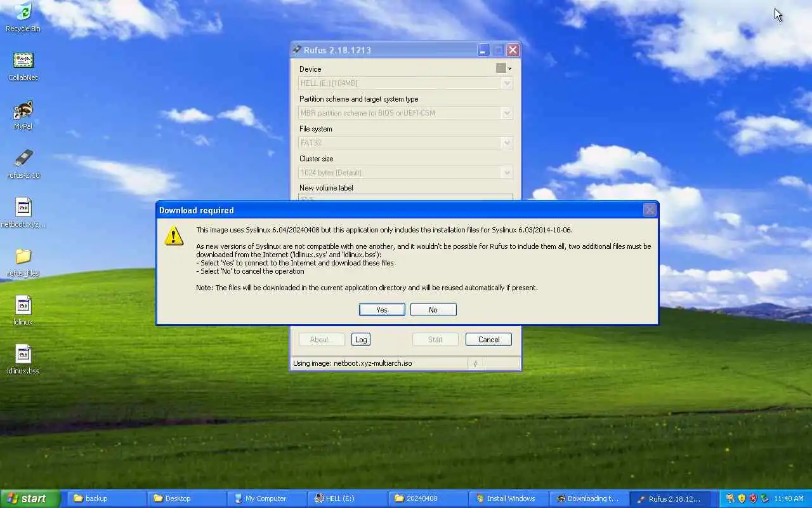This screenshot has height=508, width=812.
Task: Click the safely remove hardware tray icon
Action: tap(764, 498)
